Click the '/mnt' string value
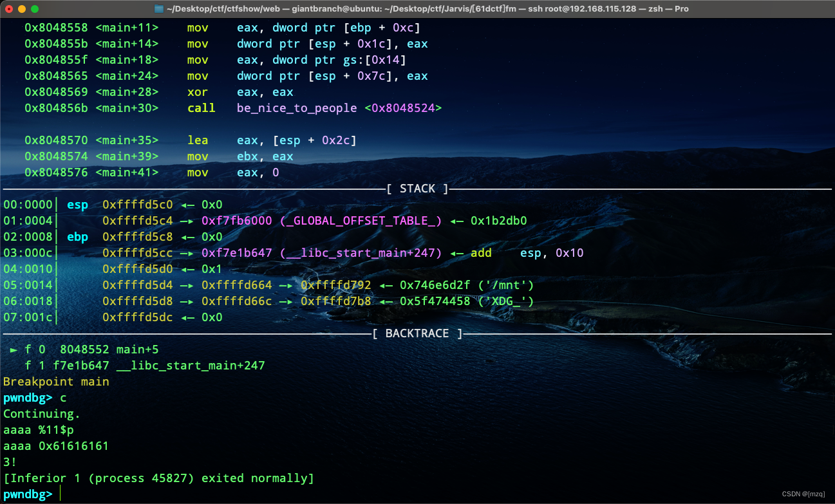Screen dimensions: 835x504 tap(506, 285)
